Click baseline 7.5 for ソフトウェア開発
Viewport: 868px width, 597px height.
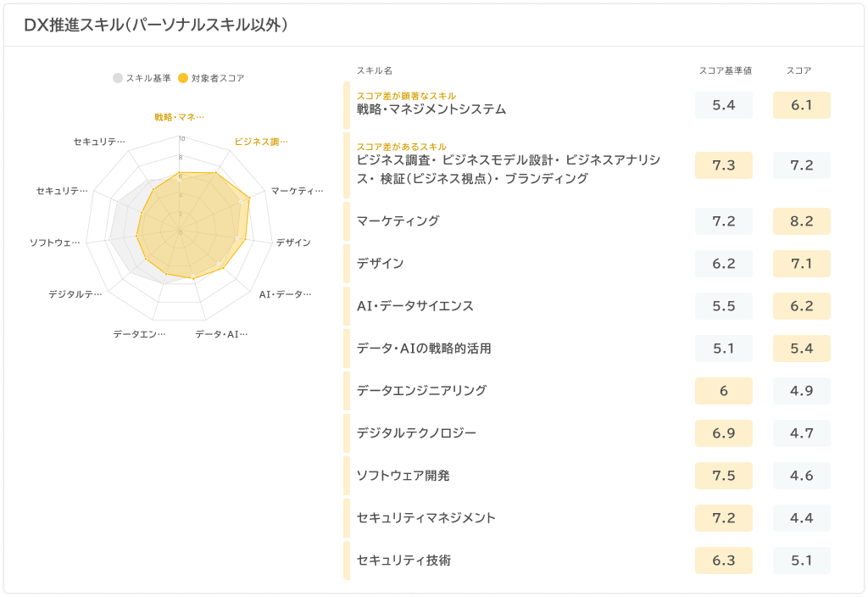(x=724, y=476)
